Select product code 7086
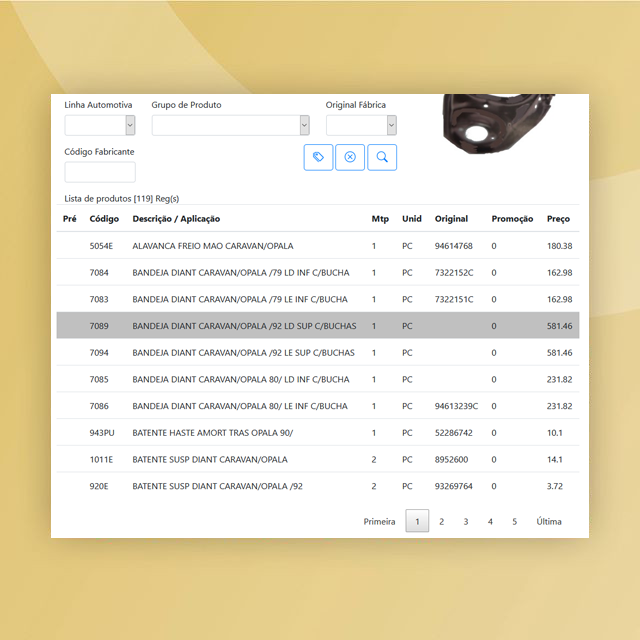 (99, 406)
